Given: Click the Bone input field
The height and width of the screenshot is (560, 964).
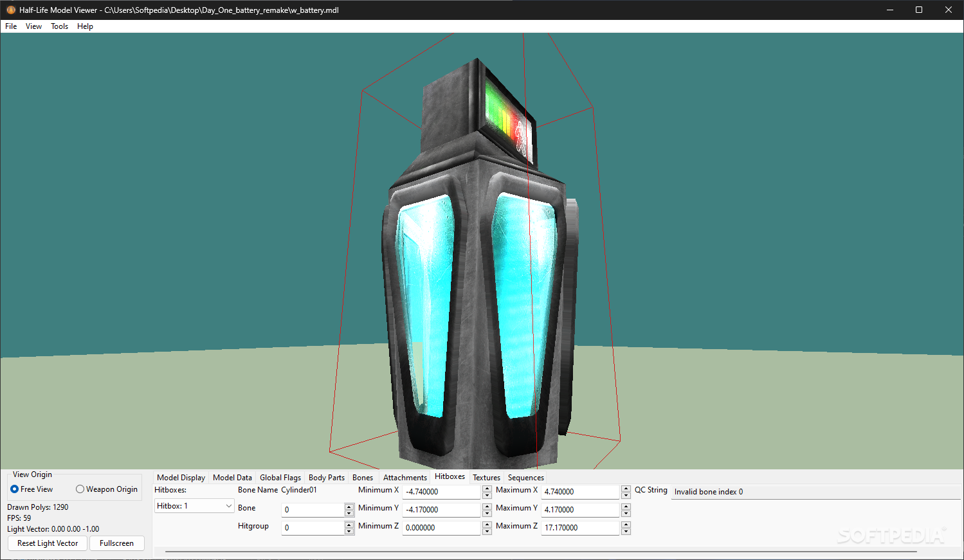Looking at the screenshot, I should click(x=313, y=510).
